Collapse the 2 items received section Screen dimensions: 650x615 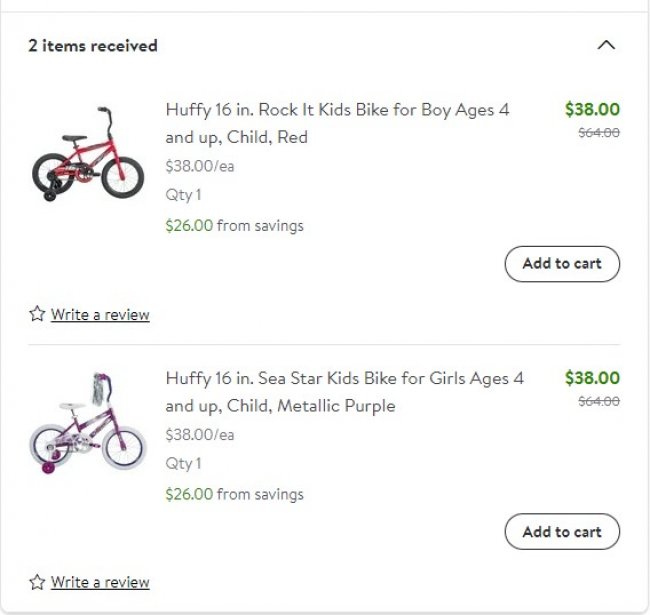point(605,45)
